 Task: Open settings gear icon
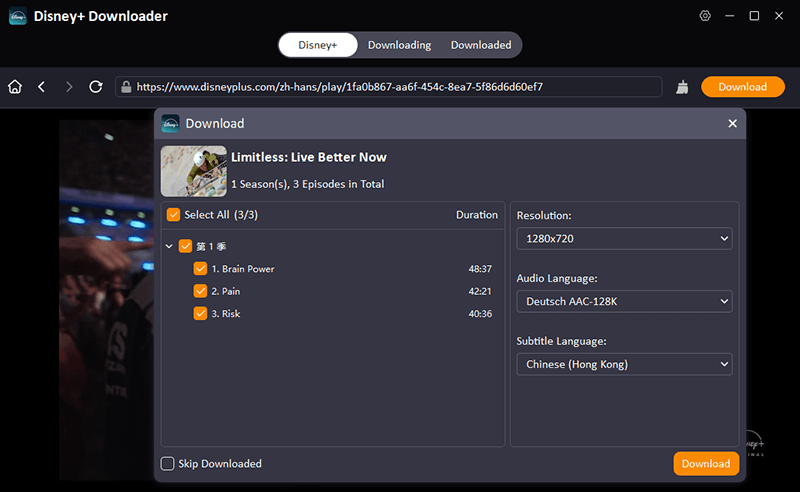pyautogui.click(x=705, y=16)
